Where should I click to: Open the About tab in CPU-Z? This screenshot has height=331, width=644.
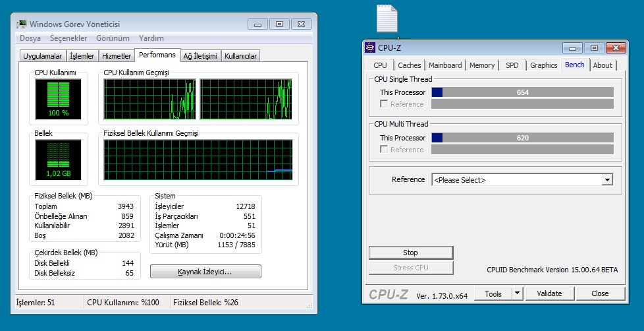point(603,65)
